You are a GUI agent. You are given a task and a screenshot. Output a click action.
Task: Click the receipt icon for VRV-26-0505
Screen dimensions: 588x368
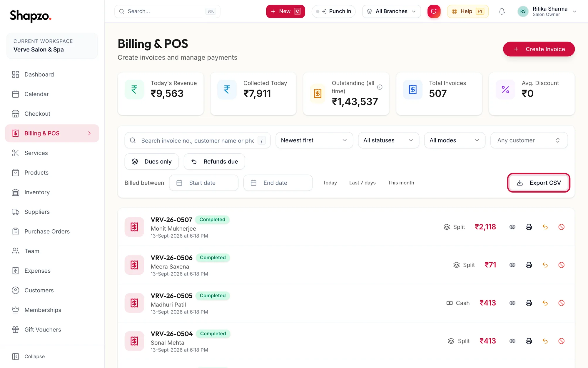pos(134,303)
